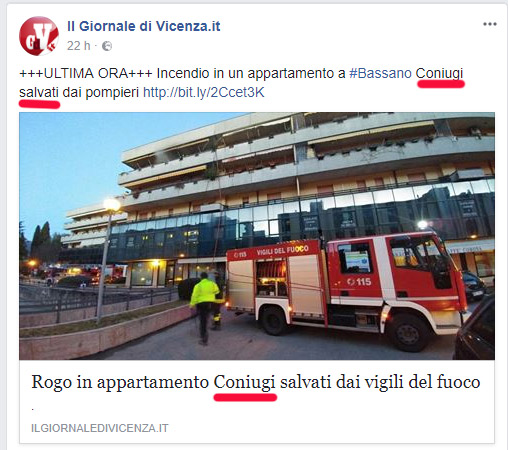Screen dimensions: 508x450
Task: Click underlined Coniugi in the post text
Action: pos(439,73)
